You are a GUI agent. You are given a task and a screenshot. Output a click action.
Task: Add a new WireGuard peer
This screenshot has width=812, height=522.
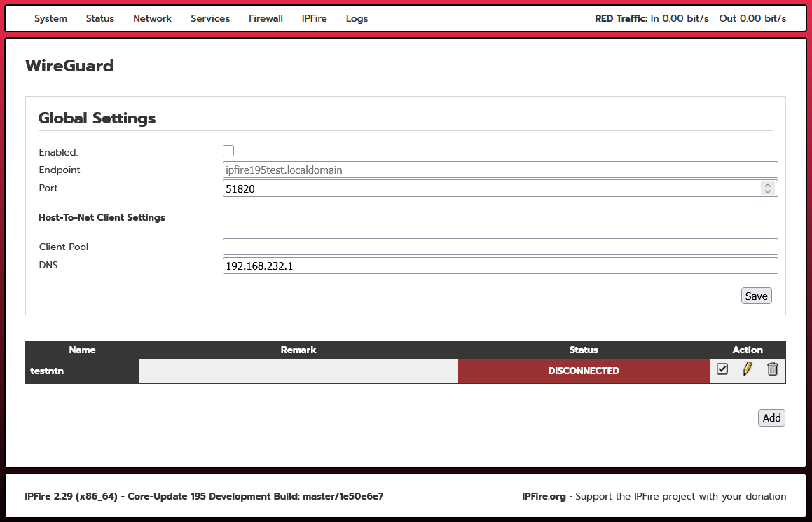click(771, 418)
